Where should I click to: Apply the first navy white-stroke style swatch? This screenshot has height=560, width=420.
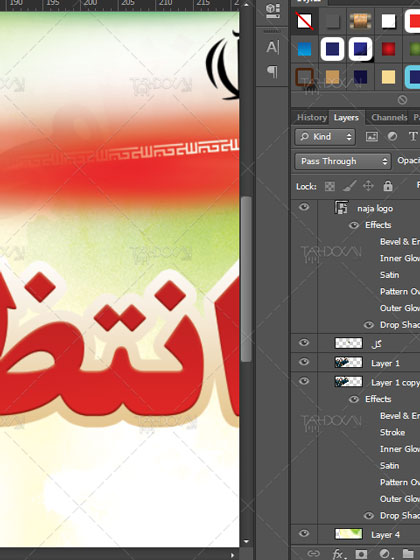[332, 49]
